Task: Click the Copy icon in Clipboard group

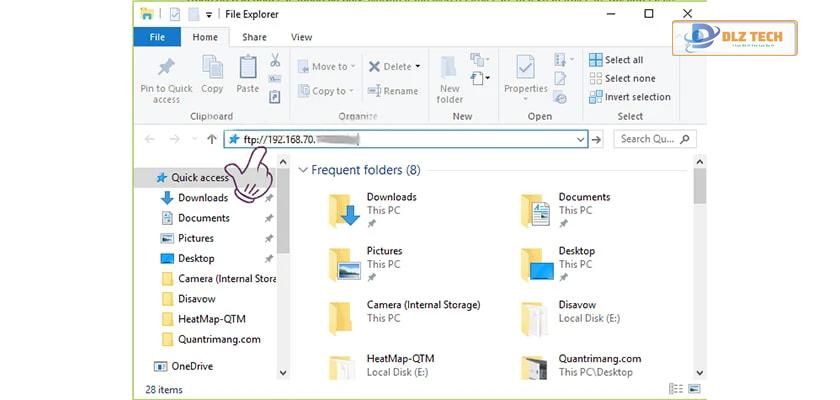Action: tap(212, 67)
